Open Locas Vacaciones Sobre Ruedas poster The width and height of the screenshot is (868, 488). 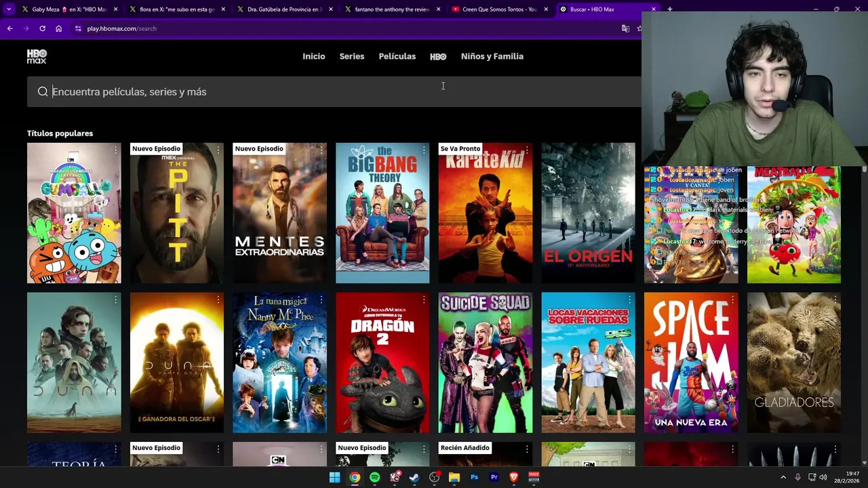(588, 363)
